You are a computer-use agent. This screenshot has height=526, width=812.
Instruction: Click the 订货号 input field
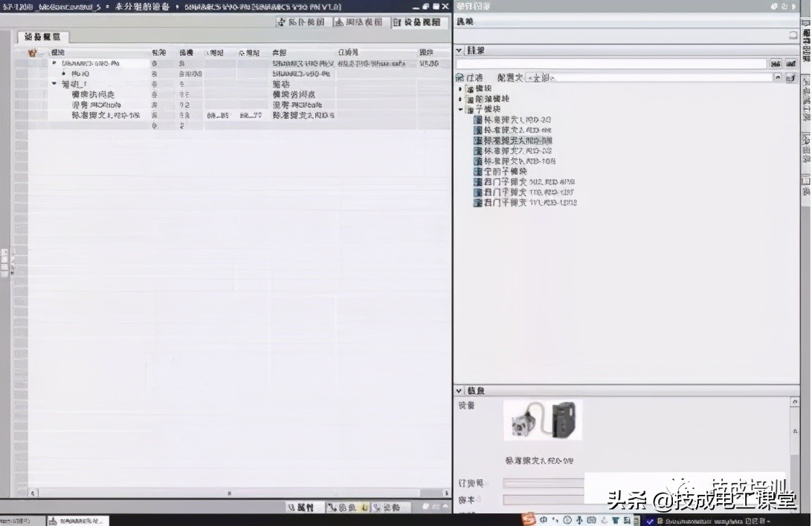550,483
